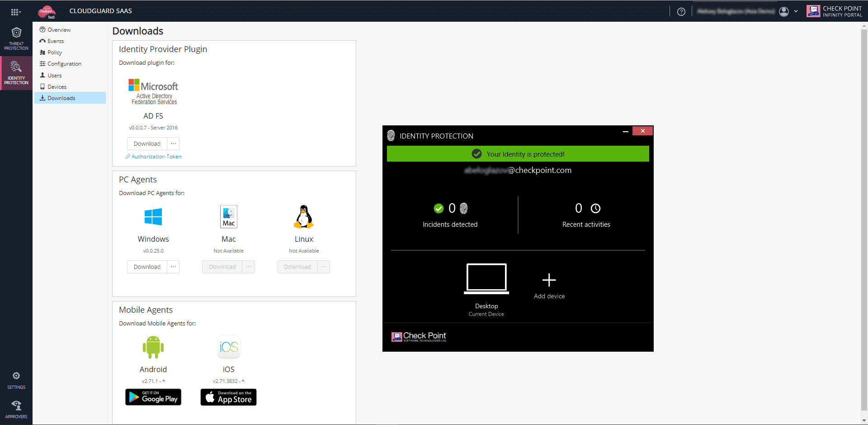This screenshot has height=425, width=868.
Task: Click the clock icon for recent activities
Action: pyautogui.click(x=596, y=208)
